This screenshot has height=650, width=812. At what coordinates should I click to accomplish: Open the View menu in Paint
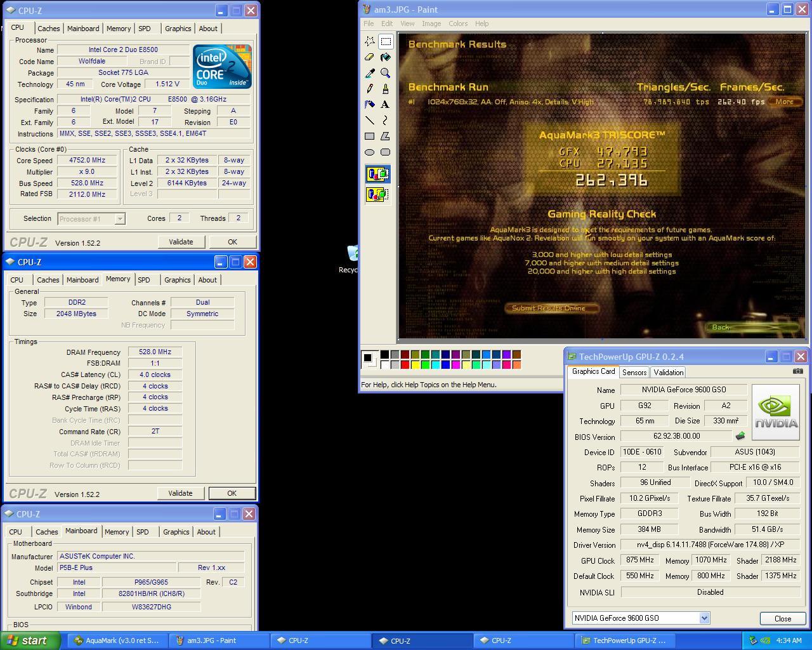[x=407, y=23]
